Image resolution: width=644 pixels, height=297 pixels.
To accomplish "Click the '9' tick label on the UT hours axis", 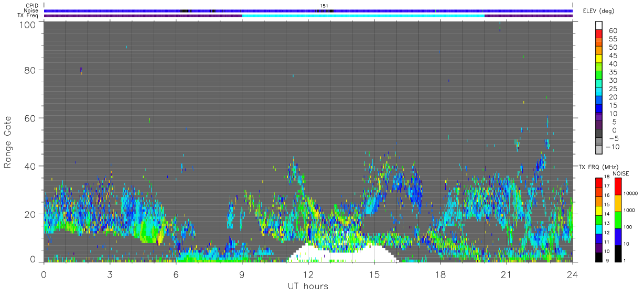I will pos(242,274).
